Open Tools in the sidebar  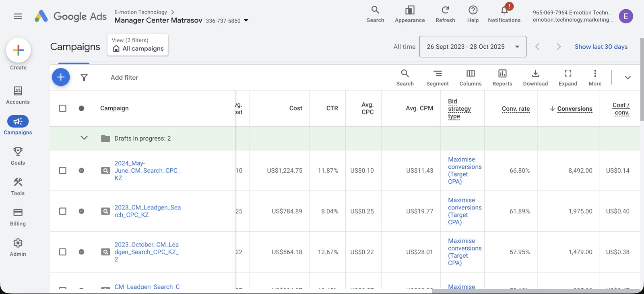(18, 186)
